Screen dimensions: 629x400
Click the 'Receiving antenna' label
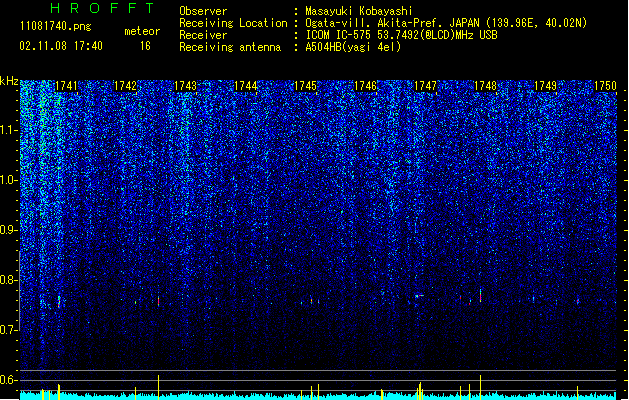pos(230,47)
